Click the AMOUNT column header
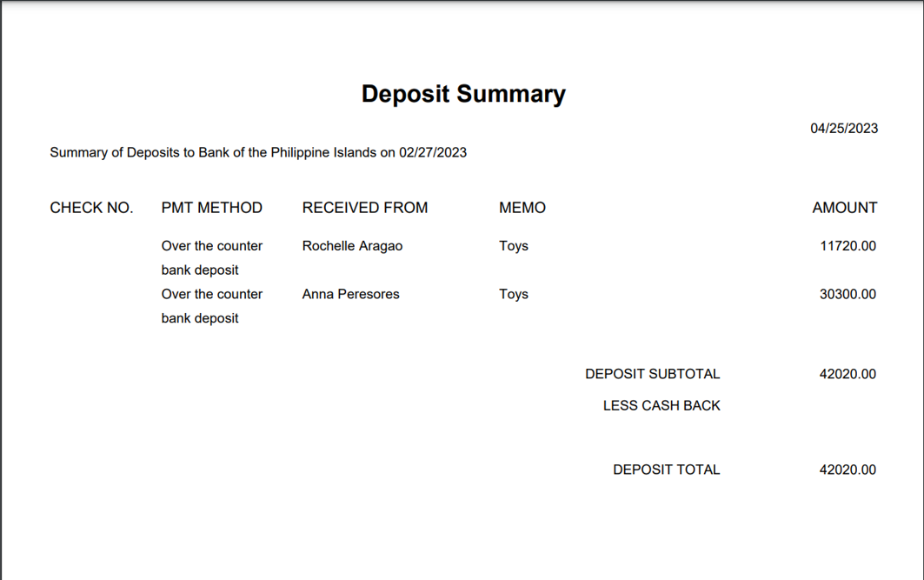 (844, 208)
